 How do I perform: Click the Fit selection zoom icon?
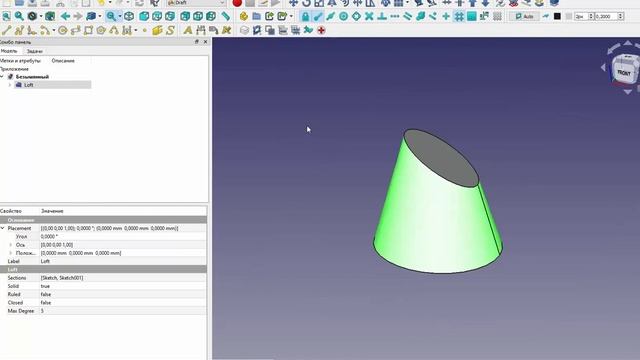tap(19, 16)
